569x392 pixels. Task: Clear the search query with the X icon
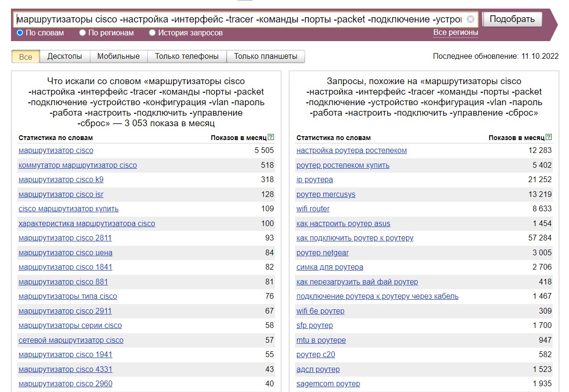pyautogui.click(x=471, y=19)
